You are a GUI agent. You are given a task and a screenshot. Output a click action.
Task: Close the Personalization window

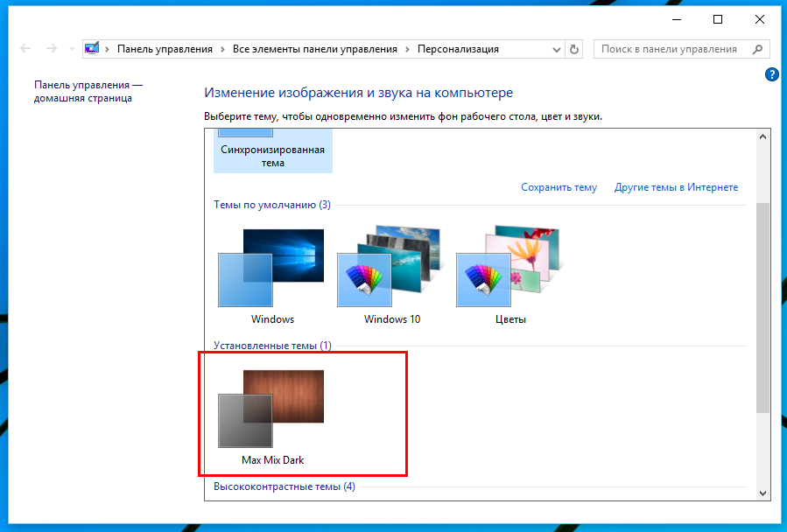(759, 19)
